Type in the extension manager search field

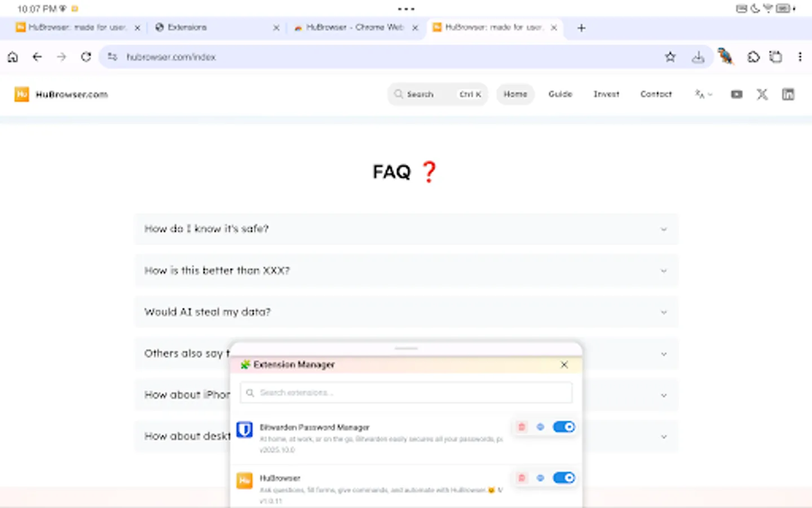tap(406, 392)
